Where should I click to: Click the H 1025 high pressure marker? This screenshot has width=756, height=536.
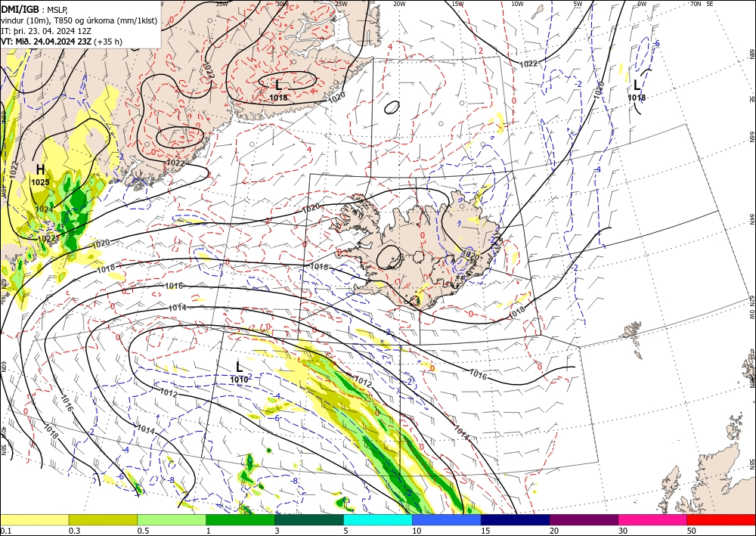coord(41,175)
